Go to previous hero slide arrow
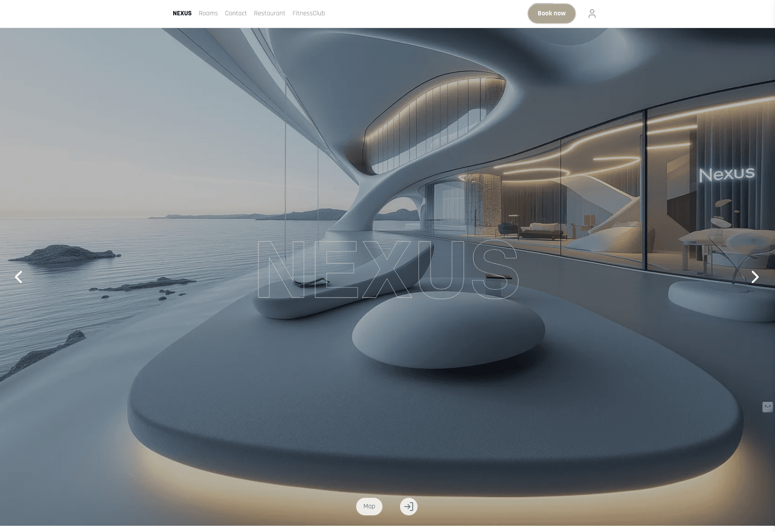This screenshot has height=532, width=775. 18,277
